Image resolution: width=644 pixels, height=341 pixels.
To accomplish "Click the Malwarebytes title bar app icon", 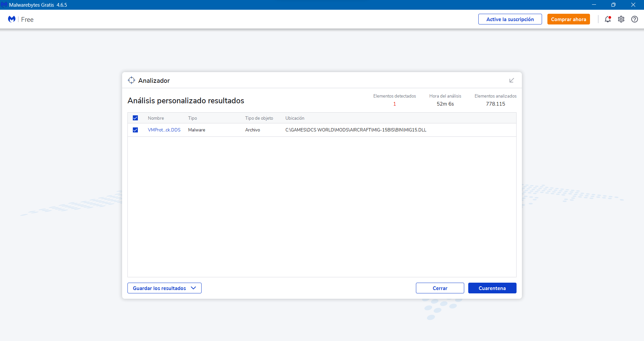I will tap(4, 5).
